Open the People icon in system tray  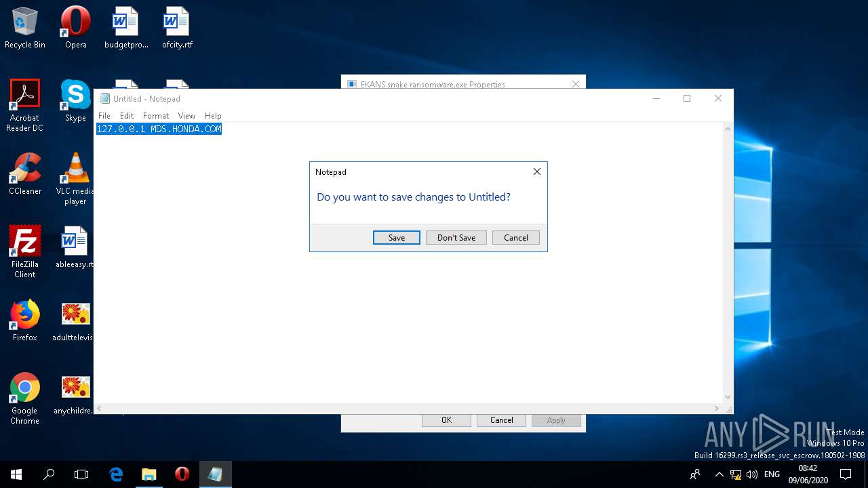click(x=695, y=474)
